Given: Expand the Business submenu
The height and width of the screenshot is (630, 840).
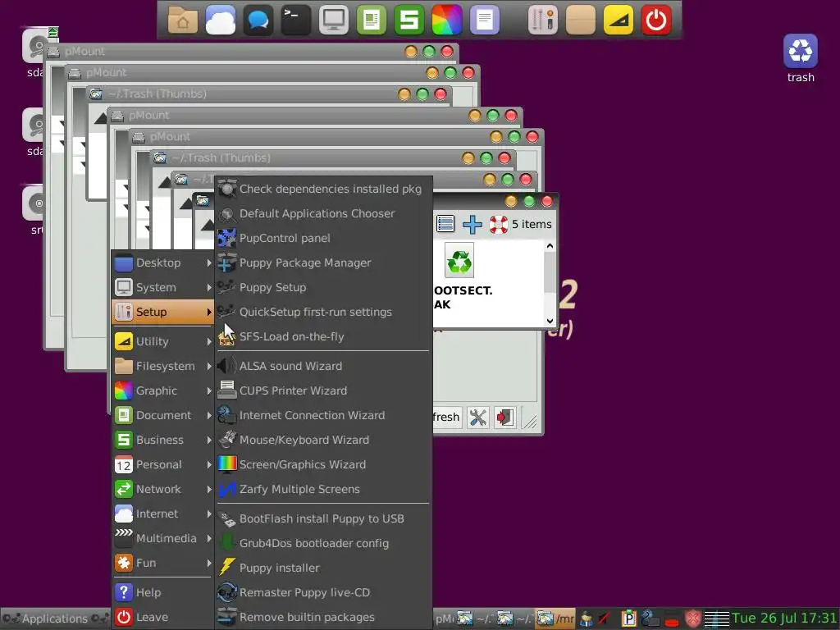Looking at the screenshot, I should (163, 440).
